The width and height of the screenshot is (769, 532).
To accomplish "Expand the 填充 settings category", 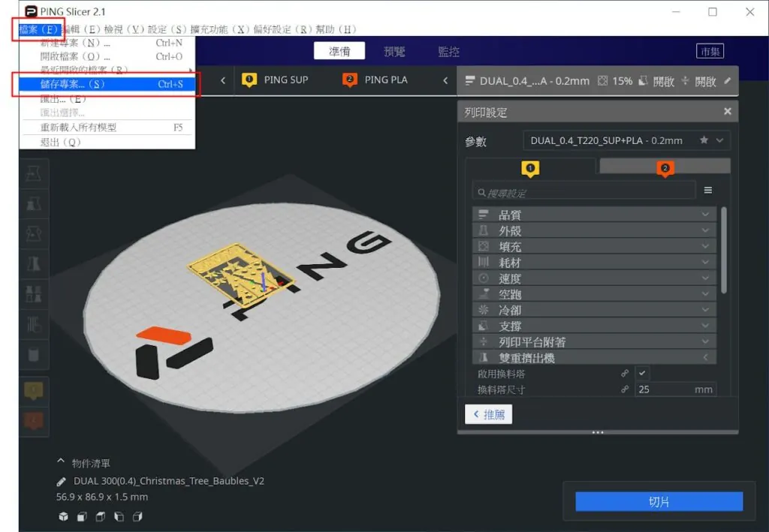I will point(594,246).
